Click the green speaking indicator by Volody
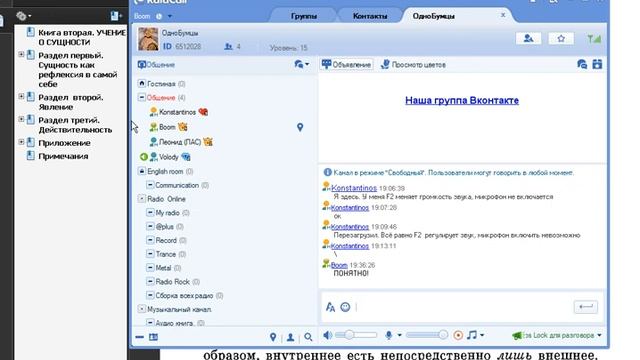The image size is (640, 360). [x=144, y=157]
